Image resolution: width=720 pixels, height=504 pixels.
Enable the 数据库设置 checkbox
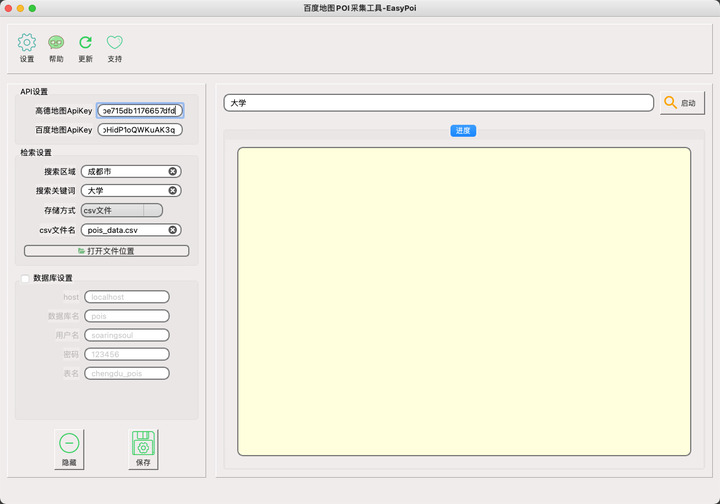pos(25,279)
